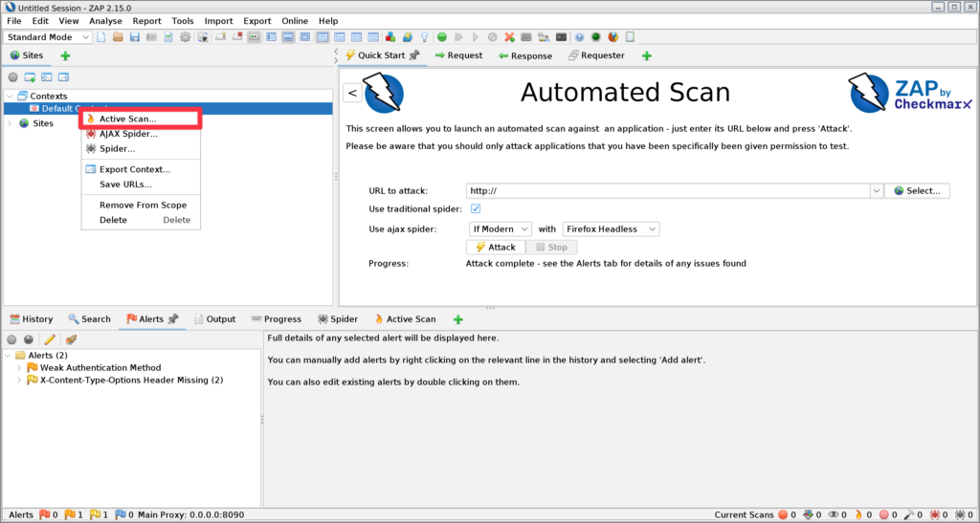This screenshot has height=523, width=980.
Task: Click the light bulb icon in toolbar
Action: [424, 37]
